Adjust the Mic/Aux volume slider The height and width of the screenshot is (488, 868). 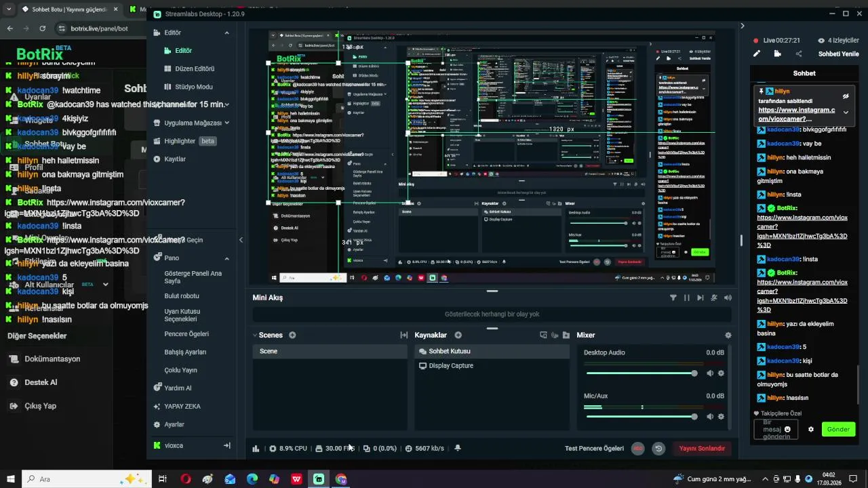point(642,417)
